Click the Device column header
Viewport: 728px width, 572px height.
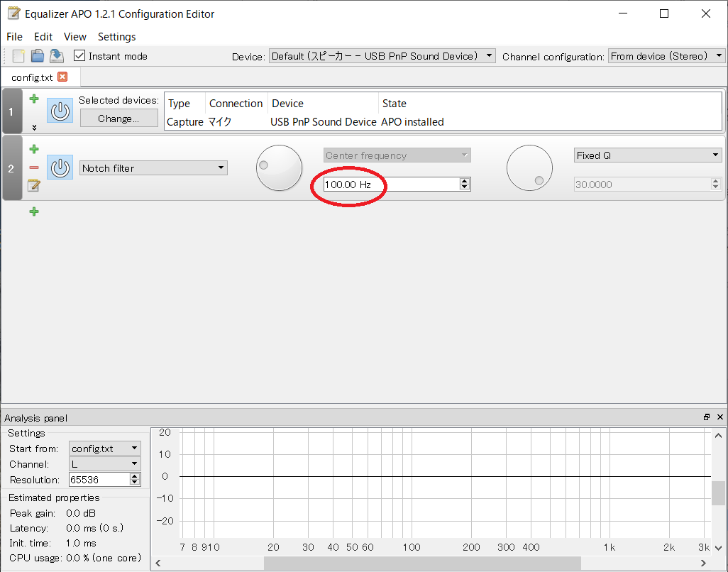[323, 104]
